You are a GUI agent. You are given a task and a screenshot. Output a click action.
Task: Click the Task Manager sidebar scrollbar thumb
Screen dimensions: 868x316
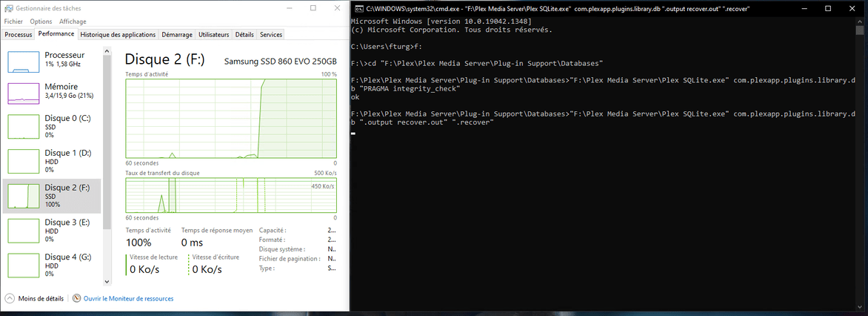click(x=107, y=142)
